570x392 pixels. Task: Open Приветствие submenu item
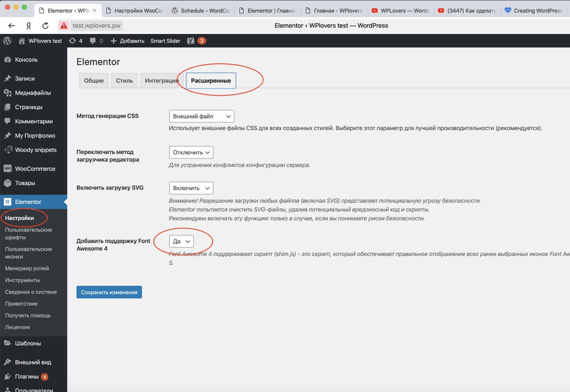21,303
